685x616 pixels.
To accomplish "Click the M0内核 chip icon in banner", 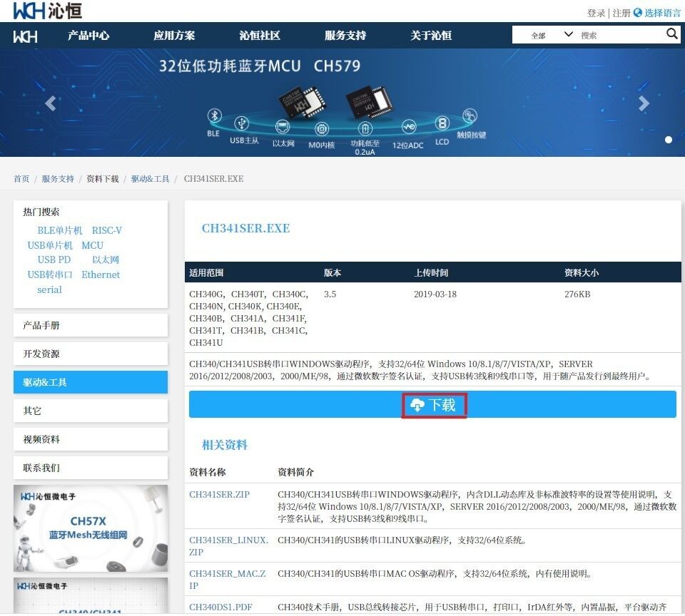I will [x=322, y=129].
